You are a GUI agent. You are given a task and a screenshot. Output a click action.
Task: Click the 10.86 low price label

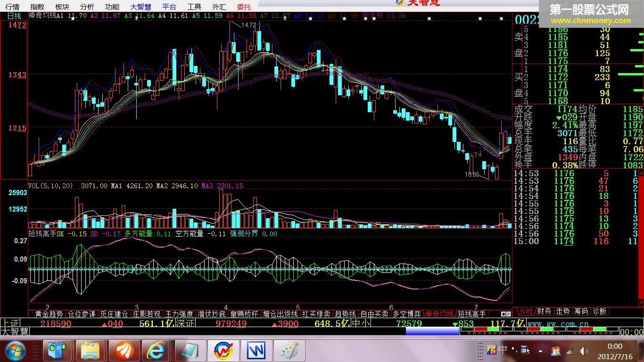[x=472, y=174]
